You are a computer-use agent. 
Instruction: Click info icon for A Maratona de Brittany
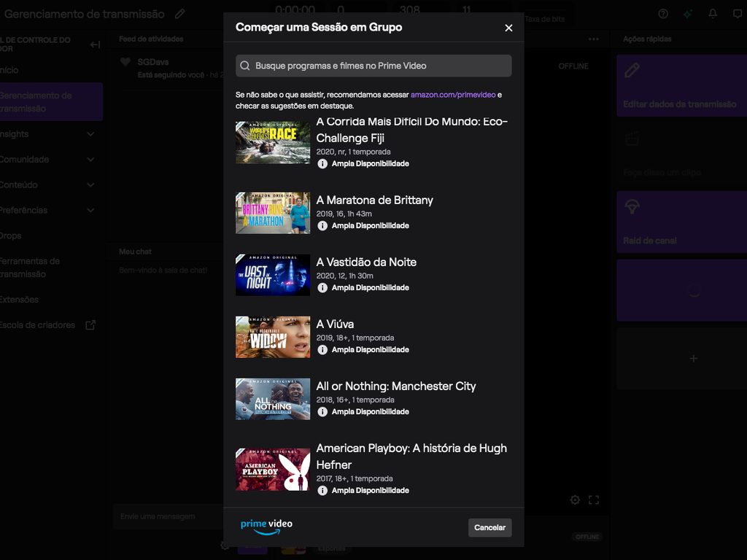[322, 226]
